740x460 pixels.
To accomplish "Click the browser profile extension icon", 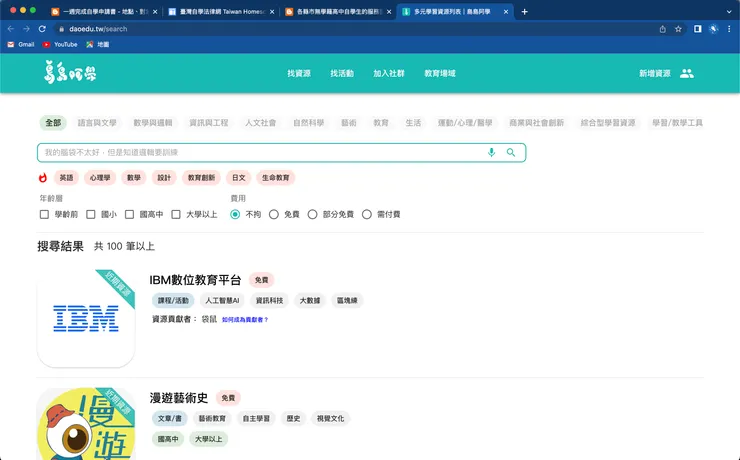I will [714, 29].
